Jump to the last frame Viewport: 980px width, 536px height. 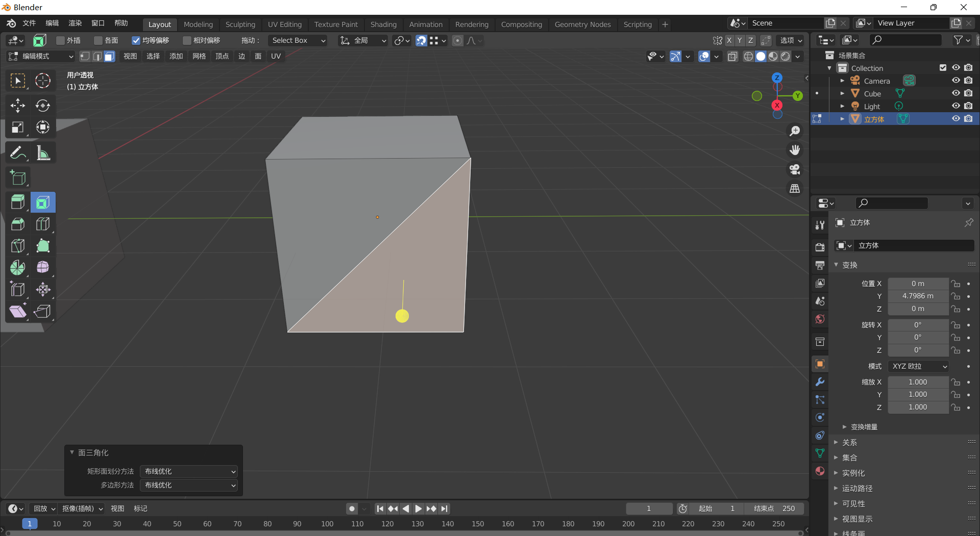(x=445, y=508)
